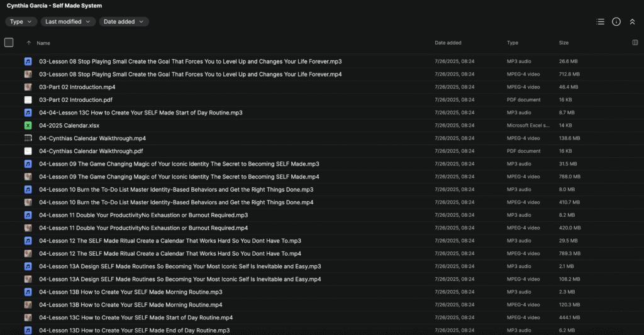Click the audio icon for Lesson 13D mp3
The width and height of the screenshot is (644, 335).
coord(28,331)
